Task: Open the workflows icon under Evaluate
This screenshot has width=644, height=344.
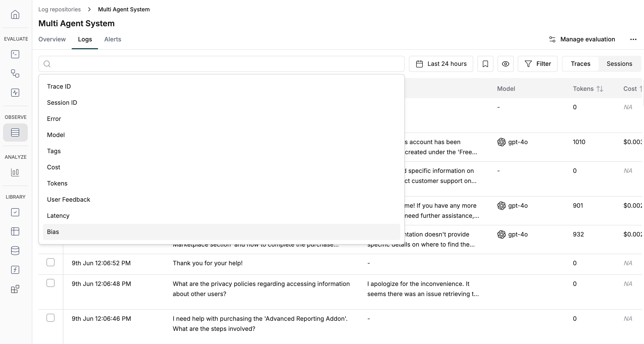Action: [15, 73]
